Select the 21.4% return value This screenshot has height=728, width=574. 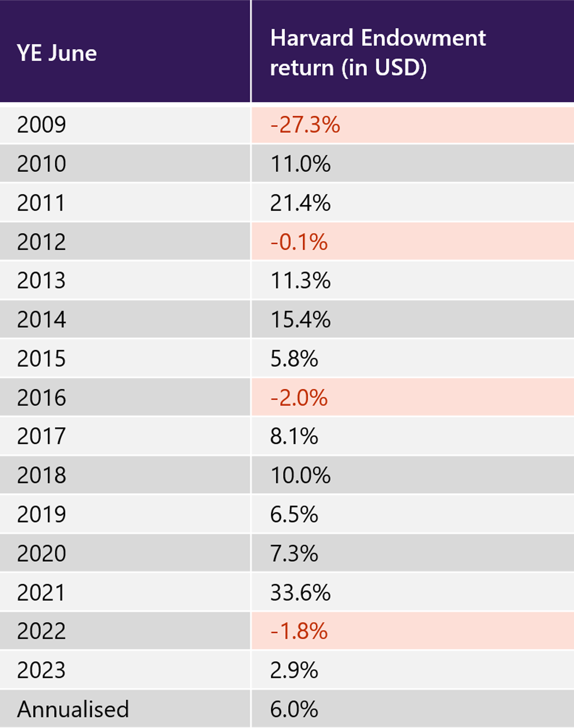[300, 203]
